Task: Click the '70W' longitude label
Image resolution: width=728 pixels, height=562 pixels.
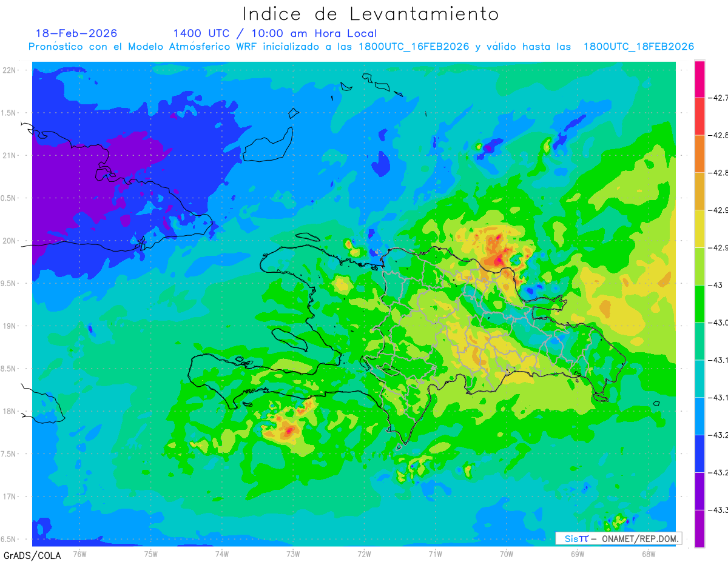Action: tap(506, 554)
